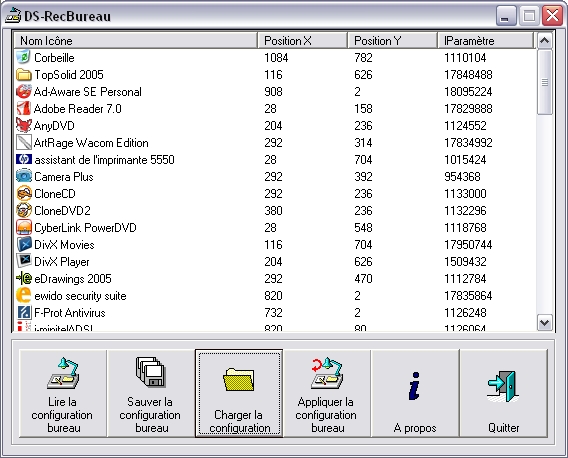The width and height of the screenshot is (568, 458).
Task: Select the F-Prot Antivirus row text
Action: [x=70, y=313]
